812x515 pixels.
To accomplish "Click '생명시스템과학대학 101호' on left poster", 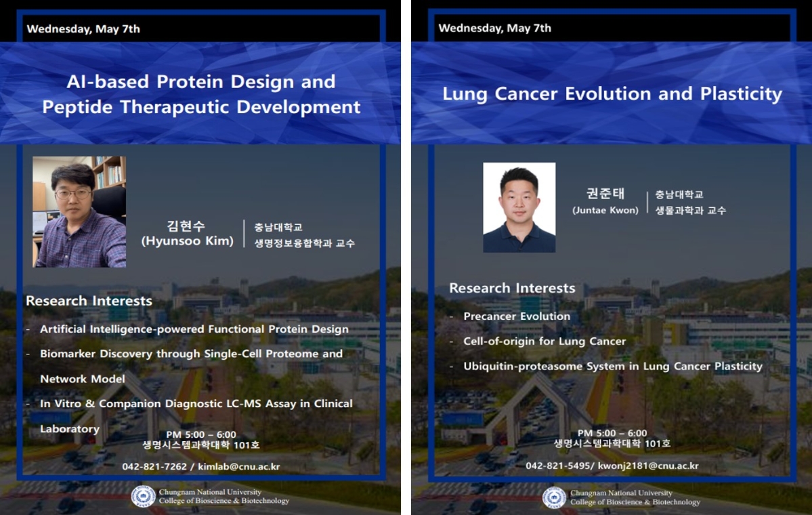I will [x=201, y=445].
